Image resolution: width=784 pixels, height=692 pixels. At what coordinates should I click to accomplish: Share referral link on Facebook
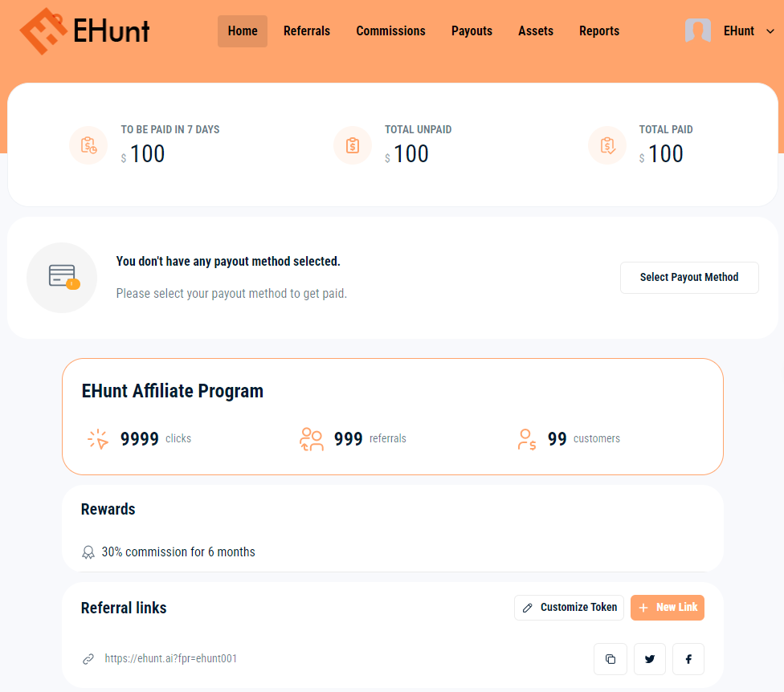point(688,659)
